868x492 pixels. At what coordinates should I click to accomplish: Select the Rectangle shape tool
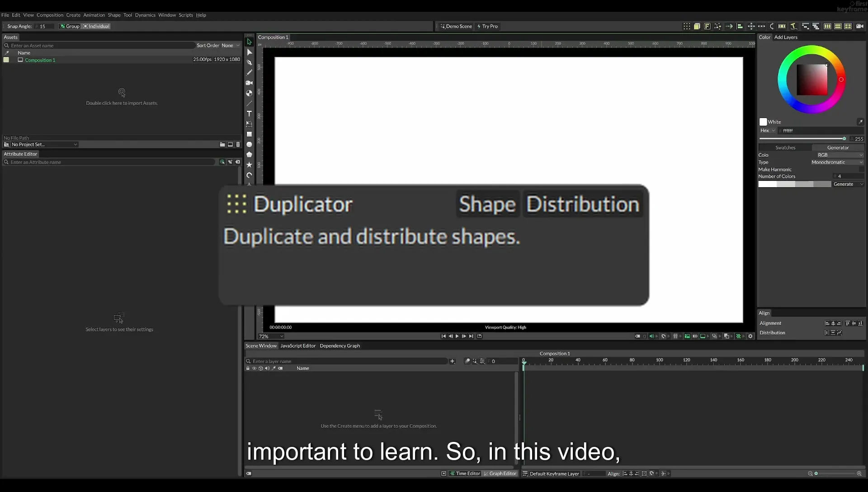tap(249, 134)
